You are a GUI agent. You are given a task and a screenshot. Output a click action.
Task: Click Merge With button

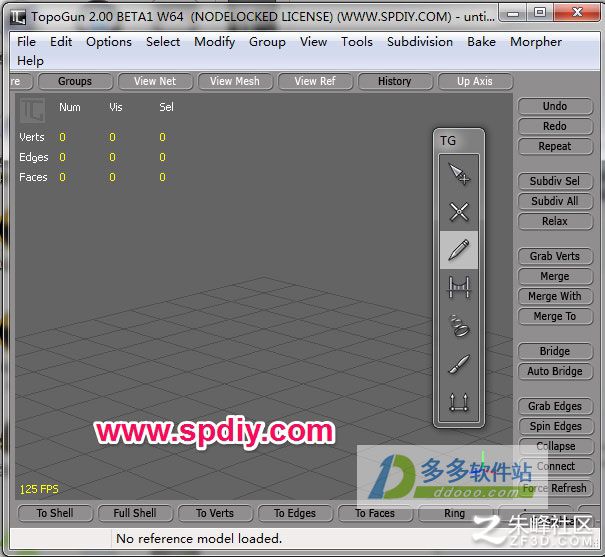(x=555, y=296)
